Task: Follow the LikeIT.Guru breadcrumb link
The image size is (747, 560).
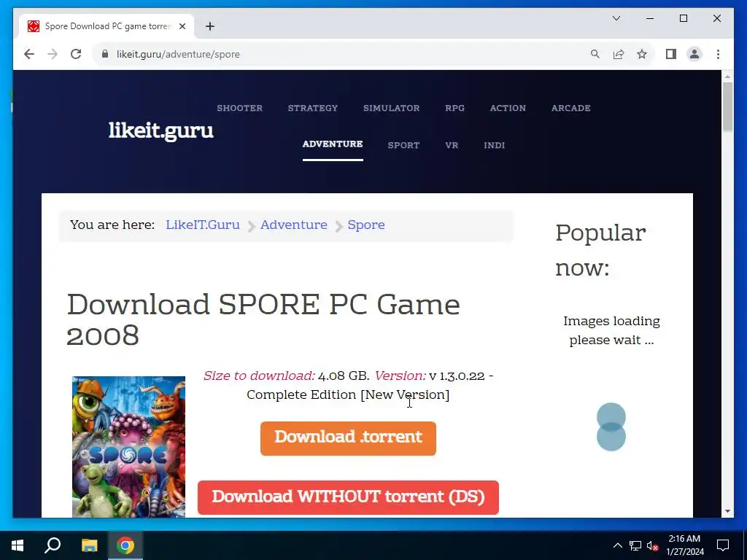Action: [x=203, y=225]
